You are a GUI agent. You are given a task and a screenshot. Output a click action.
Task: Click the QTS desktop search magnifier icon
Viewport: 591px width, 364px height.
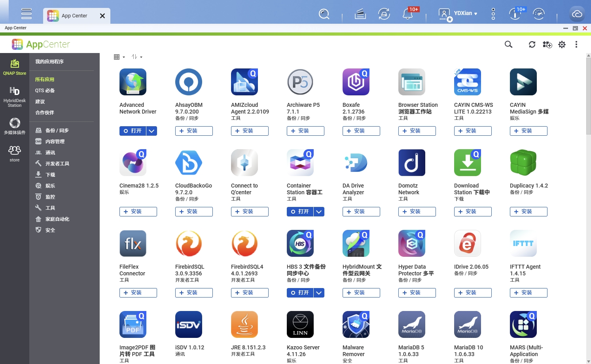pyautogui.click(x=324, y=14)
